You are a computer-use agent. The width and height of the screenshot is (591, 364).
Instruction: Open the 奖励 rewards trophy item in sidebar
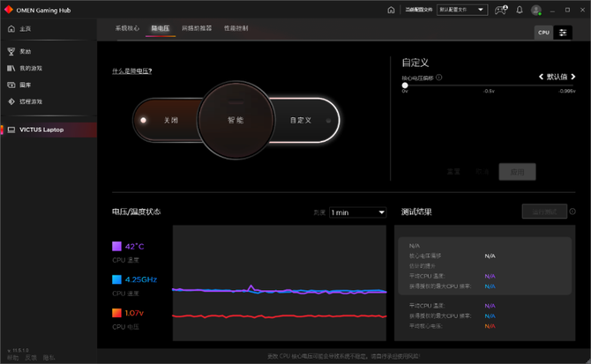(x=25, y=52)
